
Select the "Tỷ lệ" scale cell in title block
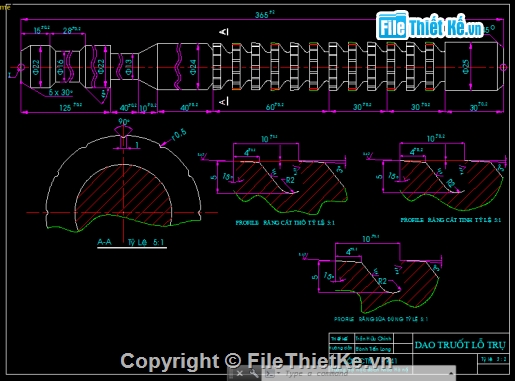pyautogui.click(x=493, y=359)
